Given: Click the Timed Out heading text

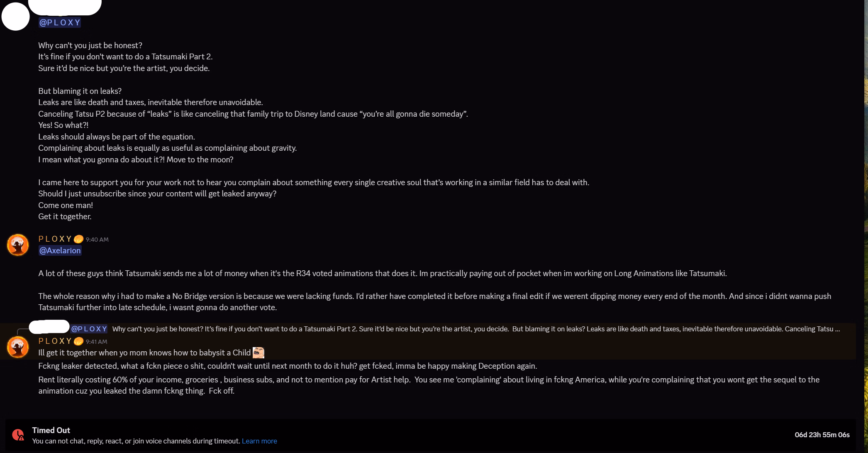Looking at the screenshot, I should [x=51, y=430].
